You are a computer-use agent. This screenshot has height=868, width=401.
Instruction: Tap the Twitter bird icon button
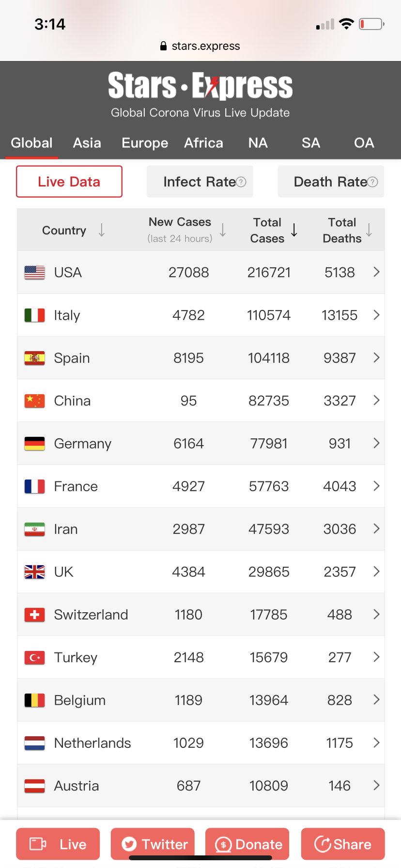pos(153,844)
